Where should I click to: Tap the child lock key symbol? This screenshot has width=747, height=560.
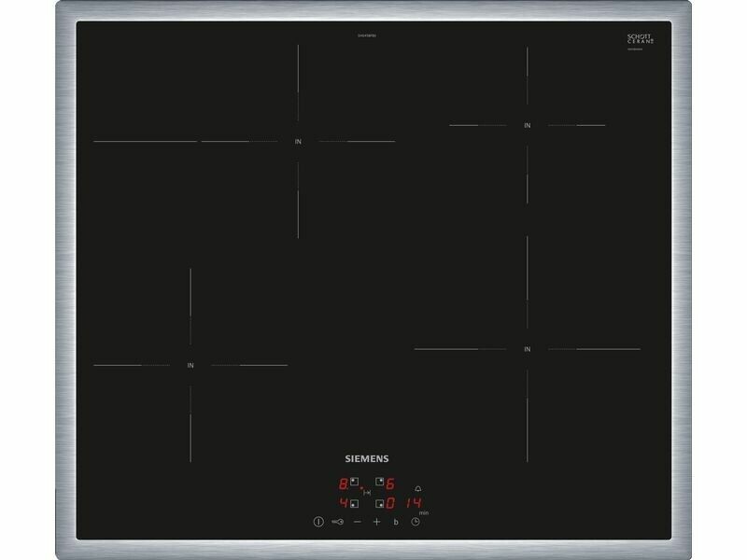tap(337, 522)
